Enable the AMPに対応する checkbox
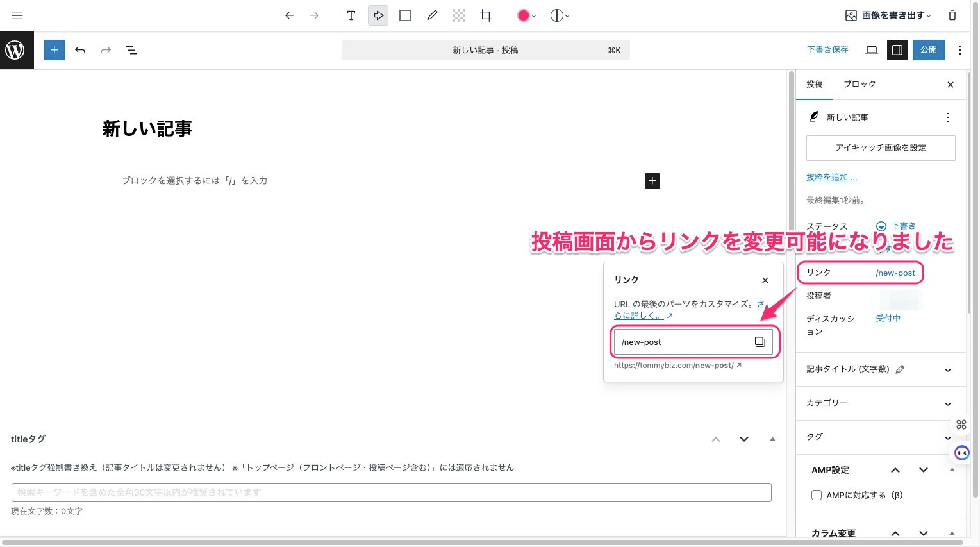 (x=817, y=495)
